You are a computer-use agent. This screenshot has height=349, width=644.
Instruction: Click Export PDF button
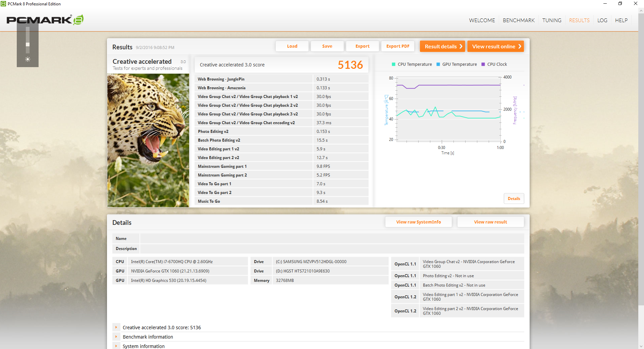[x=398, y=46]
